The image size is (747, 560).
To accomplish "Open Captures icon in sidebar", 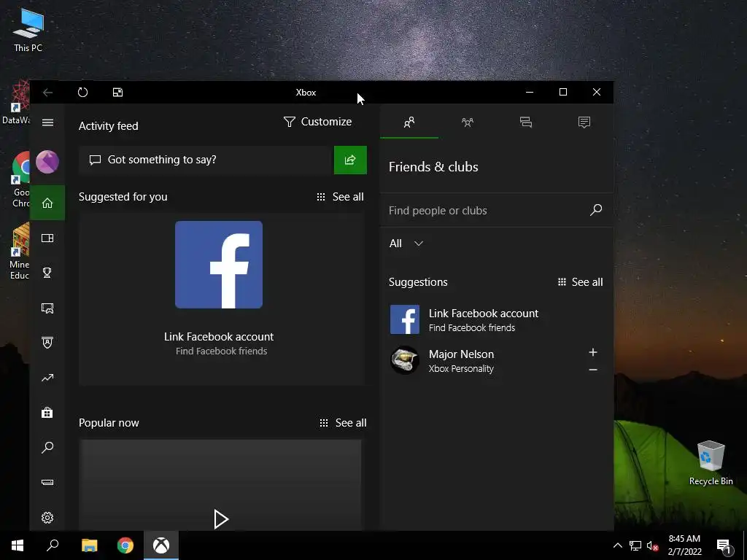I will coord(47,308).
